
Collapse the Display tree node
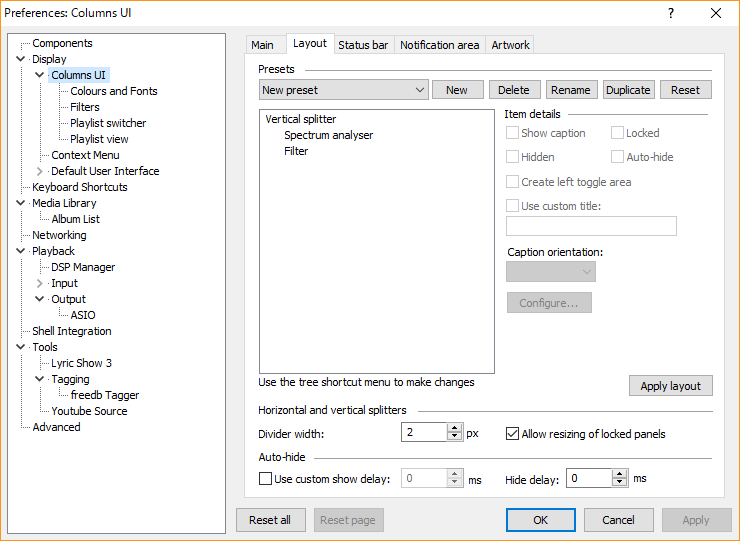click(x=21, y=59)
